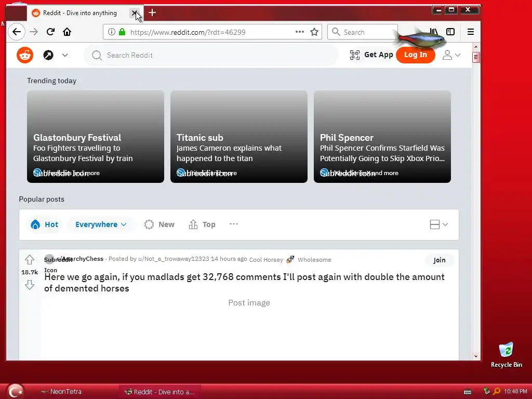Click the browser Search box

click(x=362, y=32)
